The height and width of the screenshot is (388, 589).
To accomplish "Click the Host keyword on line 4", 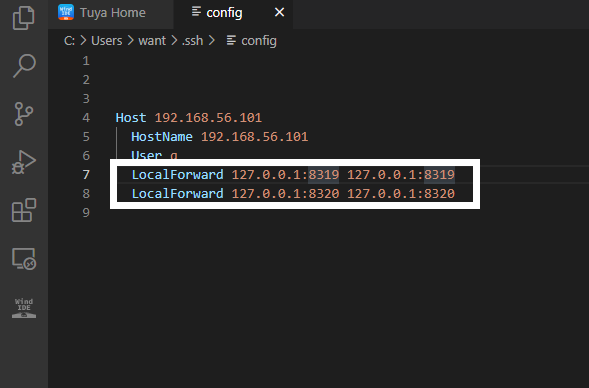I will click(x=131, y=118).
